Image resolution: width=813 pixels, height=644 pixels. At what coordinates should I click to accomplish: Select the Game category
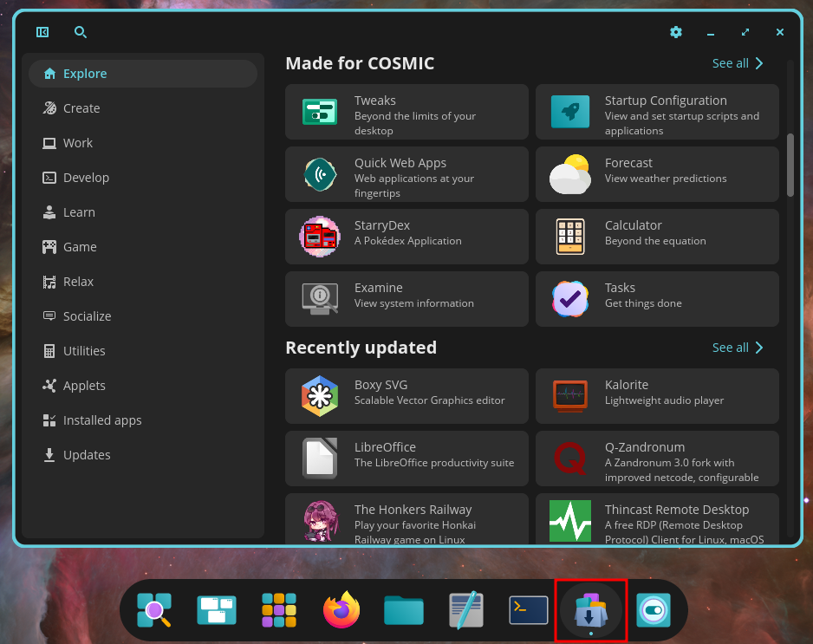coord(78,246)
